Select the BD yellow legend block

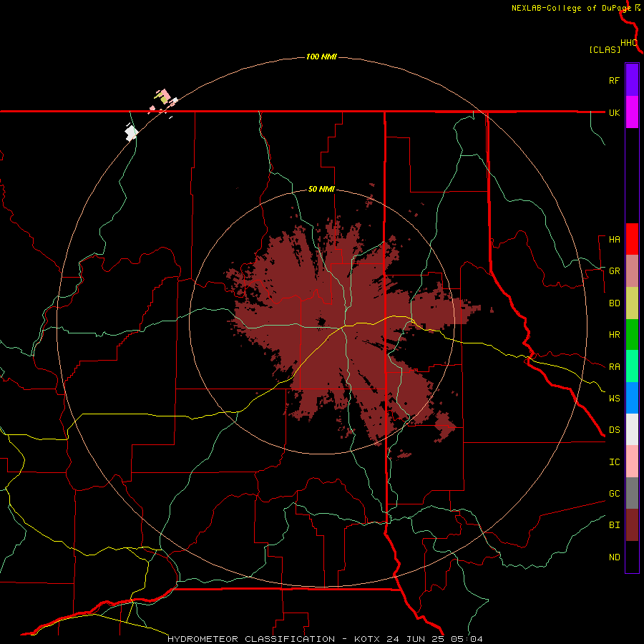632,303
